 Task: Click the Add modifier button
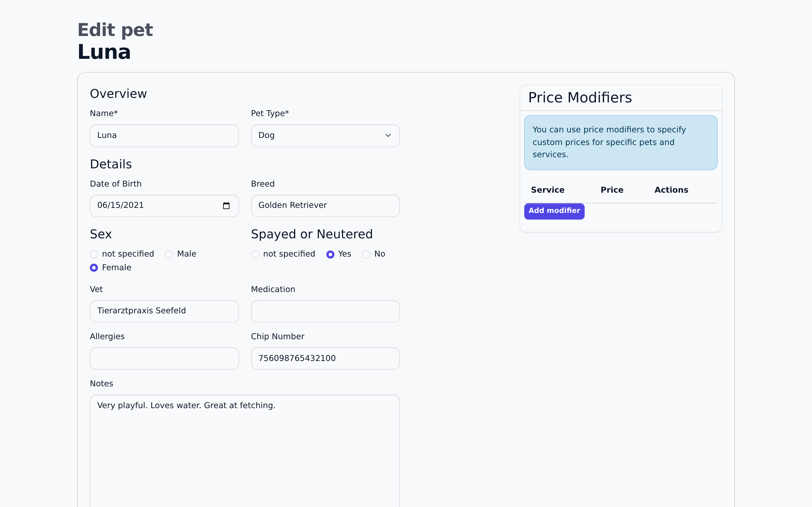(554, 211)
